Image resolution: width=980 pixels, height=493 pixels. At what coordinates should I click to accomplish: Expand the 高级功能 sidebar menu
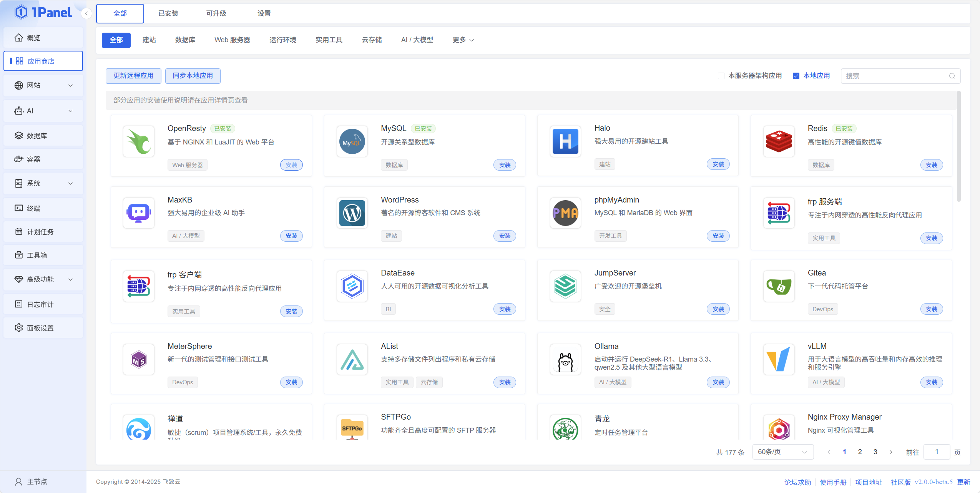(43, 279)
